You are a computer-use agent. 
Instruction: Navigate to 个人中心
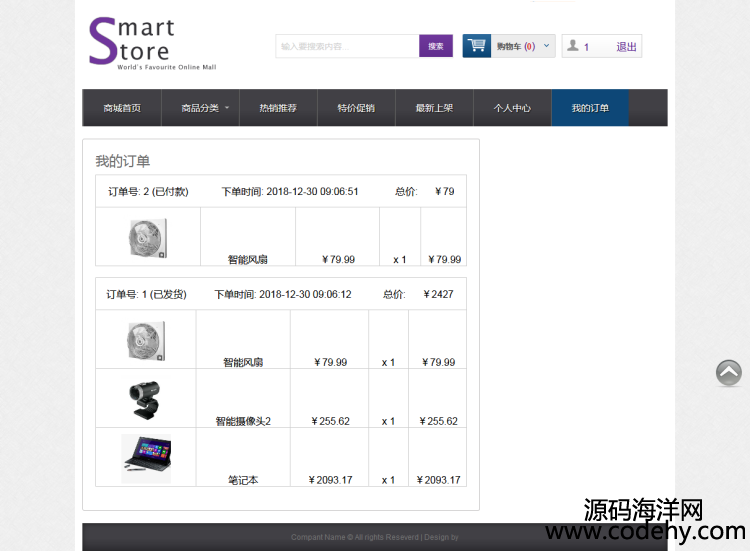coord(512,108)
